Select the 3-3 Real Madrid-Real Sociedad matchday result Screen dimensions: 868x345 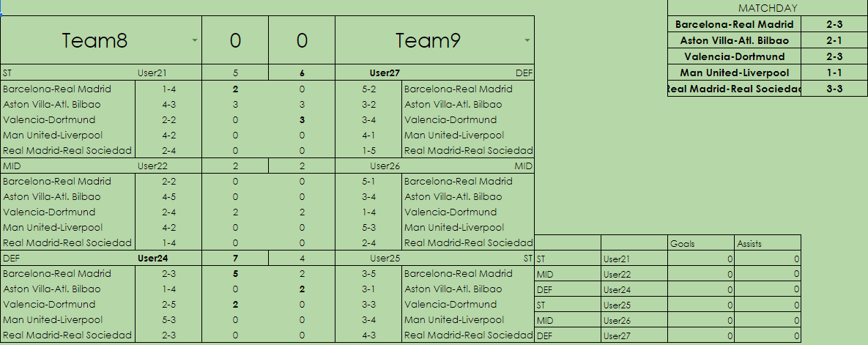pyautogui.click(x=834, y=89)
